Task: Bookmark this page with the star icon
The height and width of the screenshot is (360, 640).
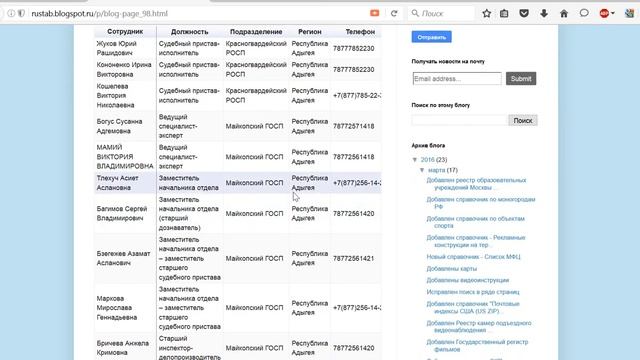Action: pos(487,13)
